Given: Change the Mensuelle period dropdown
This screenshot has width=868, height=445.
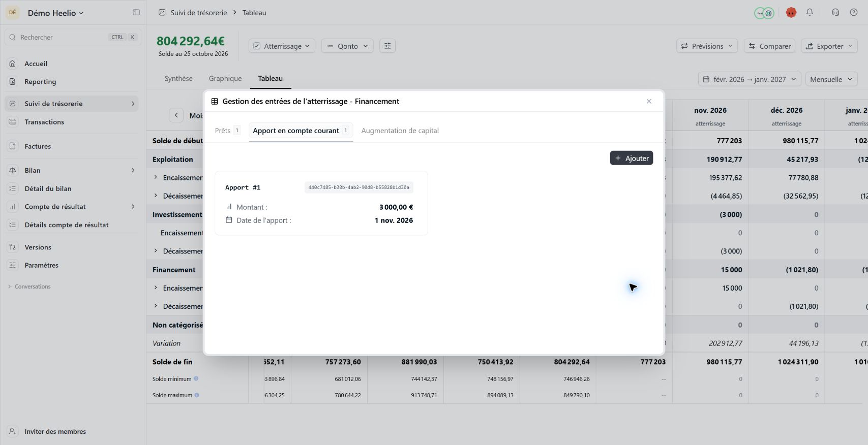Looking at the screenshot, I should pos(831,79).
